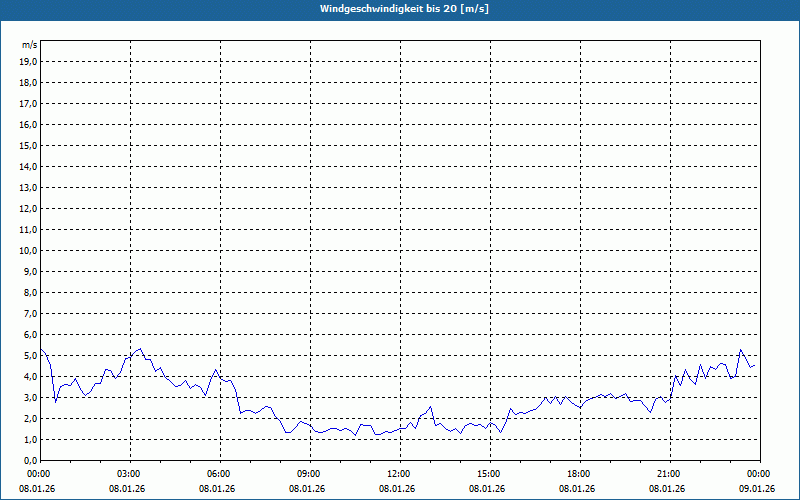The height and width of the screenshot is (500, 800).
Task: Select the 10,0 y-axis label
Action: tap(28, 251)
